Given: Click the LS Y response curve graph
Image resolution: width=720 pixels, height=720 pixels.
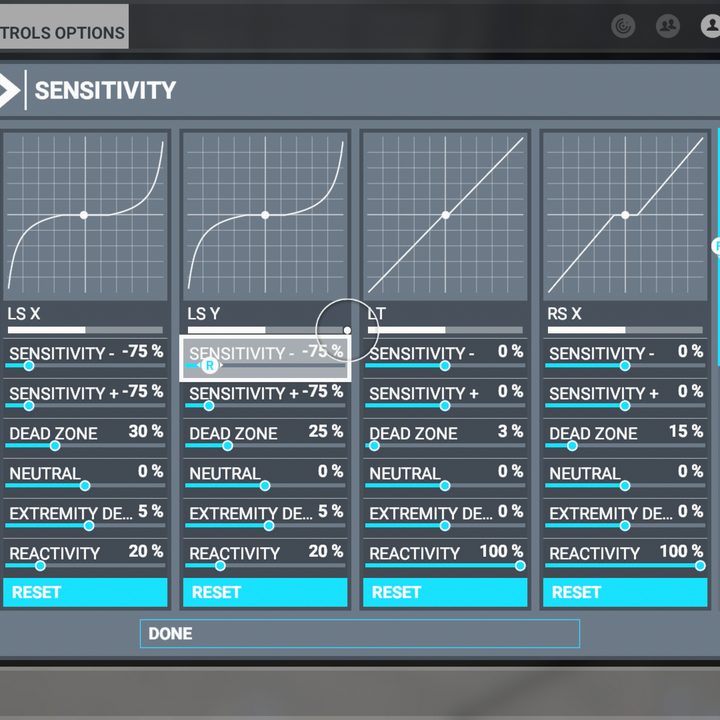Looking at the screenshot, I should click(x=265, y=215).
